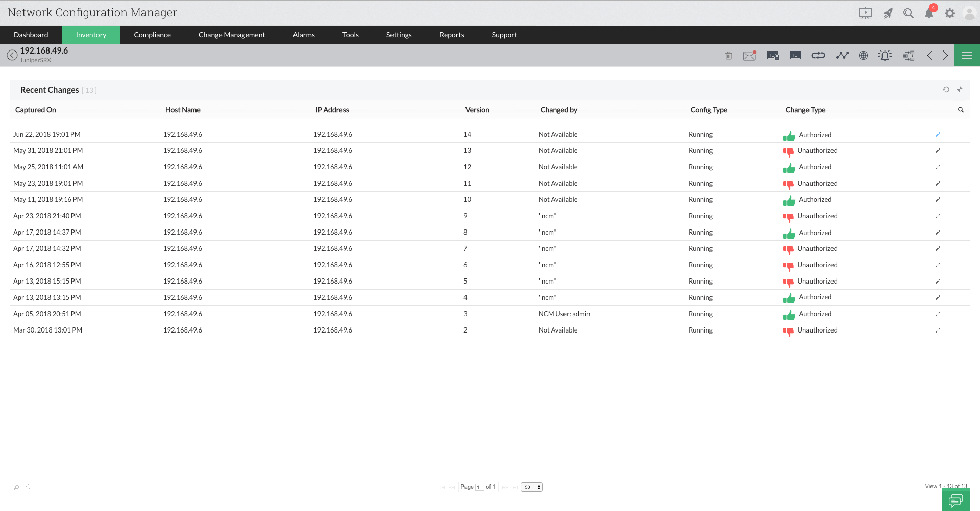View alarms using the bell icon in toolbar

coord(884,55)
